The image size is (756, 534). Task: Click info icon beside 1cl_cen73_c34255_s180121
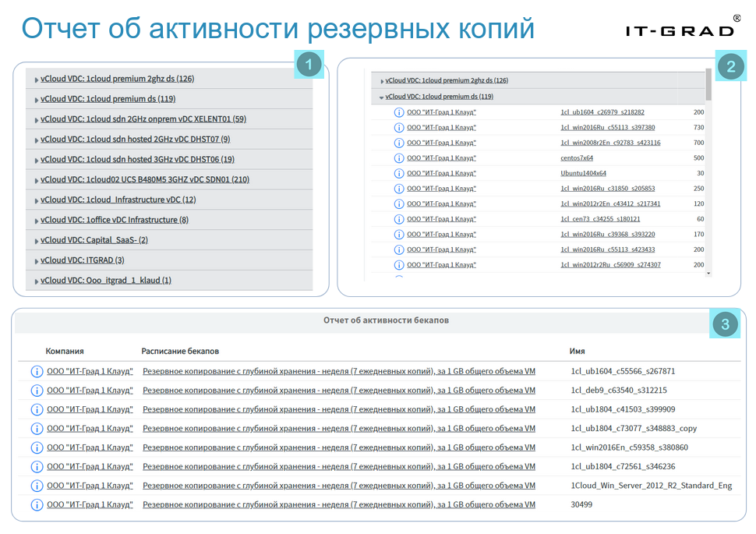[399, 219]
